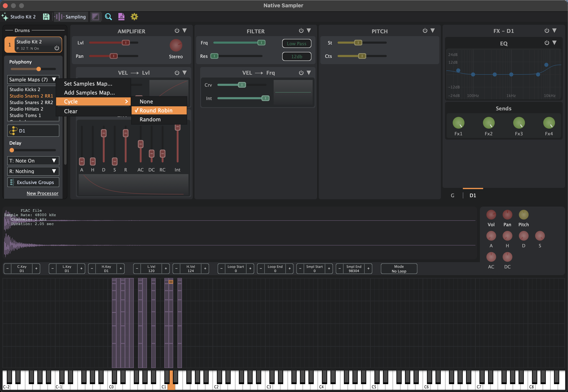Open the magnifier search icon
The width and height of the screenshot is (568, 392).
[108, 17]
